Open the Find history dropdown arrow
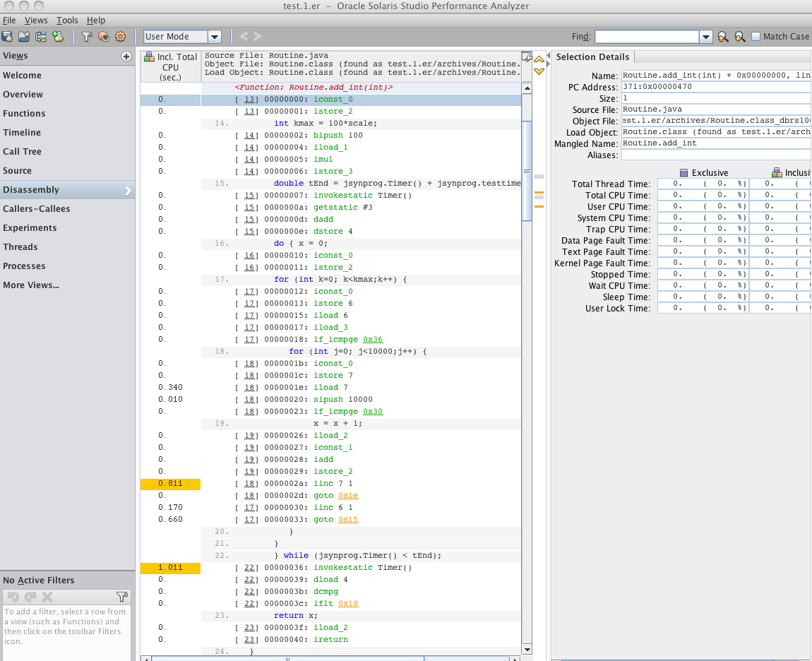 click(x=705, y=37)
